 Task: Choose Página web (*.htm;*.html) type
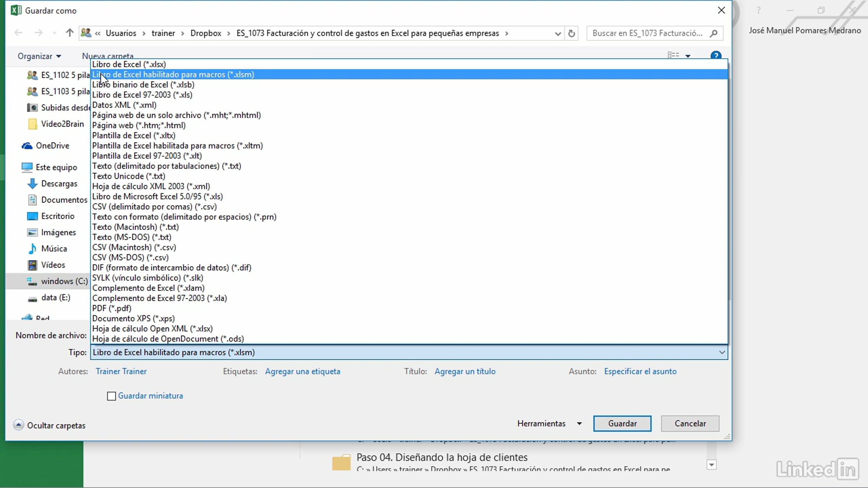pyautogui.click(x=409, y=125)
